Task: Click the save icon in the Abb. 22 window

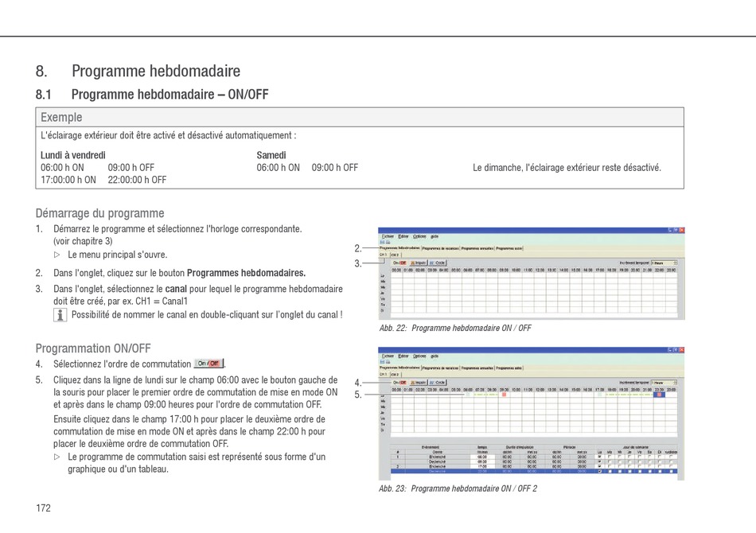Action: pos(383,242)
